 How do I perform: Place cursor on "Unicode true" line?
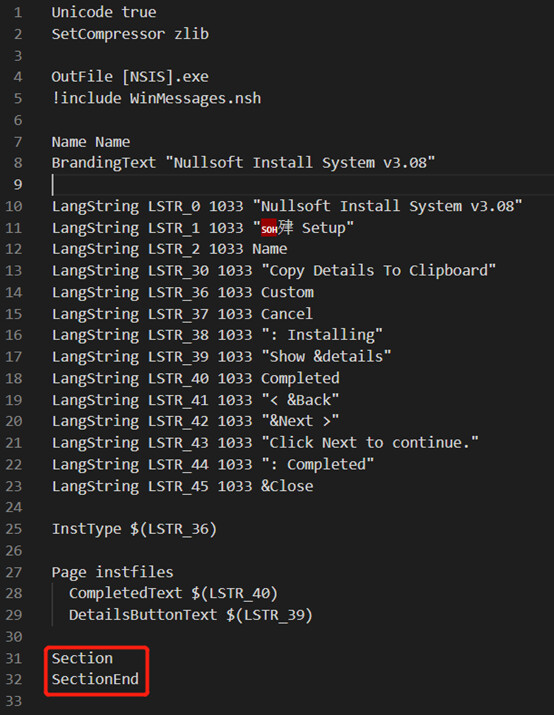click(104, 12)
